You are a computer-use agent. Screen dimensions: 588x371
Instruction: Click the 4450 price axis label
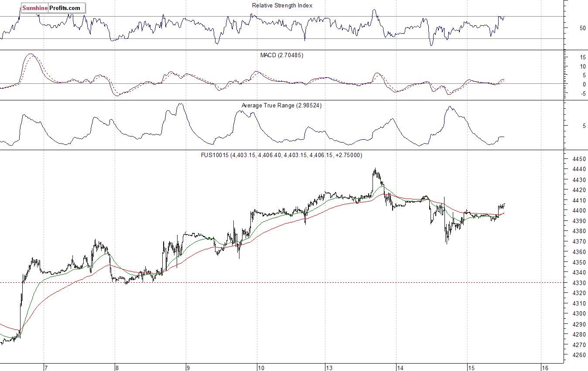580,159
